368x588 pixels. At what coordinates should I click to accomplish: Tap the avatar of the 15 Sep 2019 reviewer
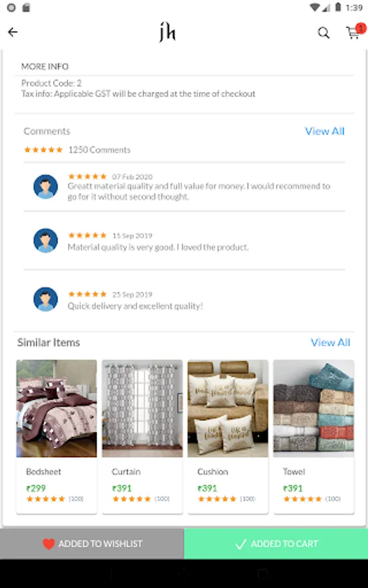(45, 240)
